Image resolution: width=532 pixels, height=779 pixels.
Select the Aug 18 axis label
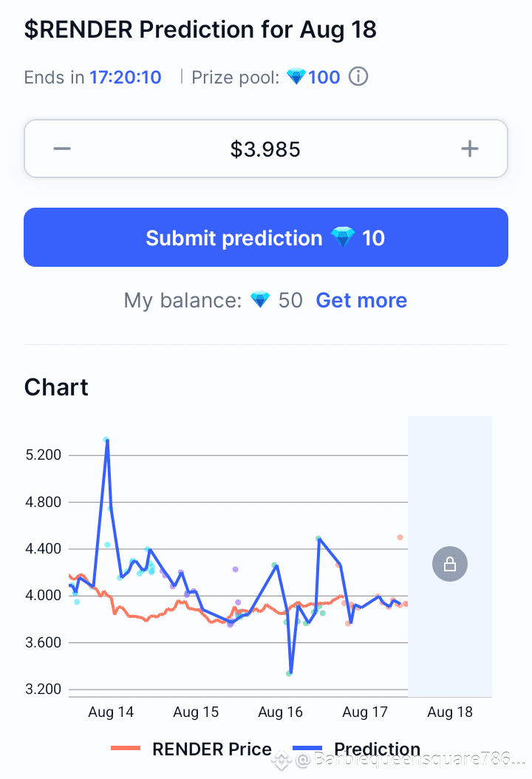click(449, 712)
